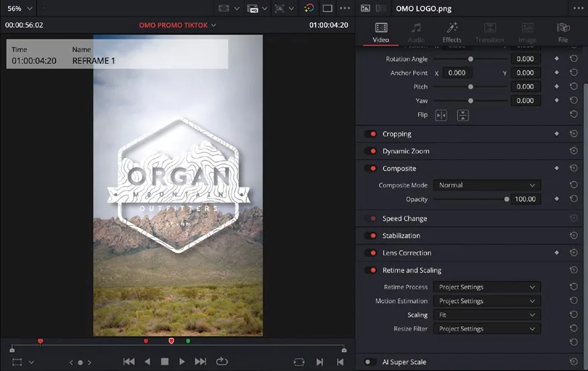Add keyframe for Anchor Point
Screen dimensions: 588x371
click(556, 73)
